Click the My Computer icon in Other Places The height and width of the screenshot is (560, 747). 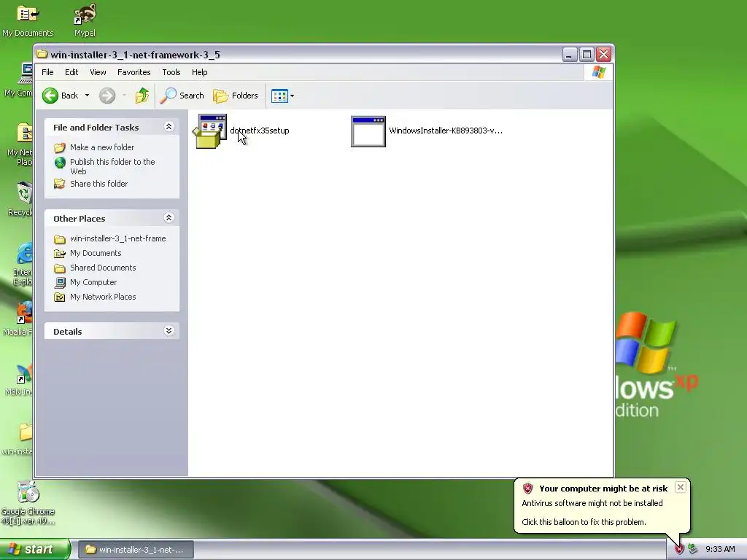[60, 282]
